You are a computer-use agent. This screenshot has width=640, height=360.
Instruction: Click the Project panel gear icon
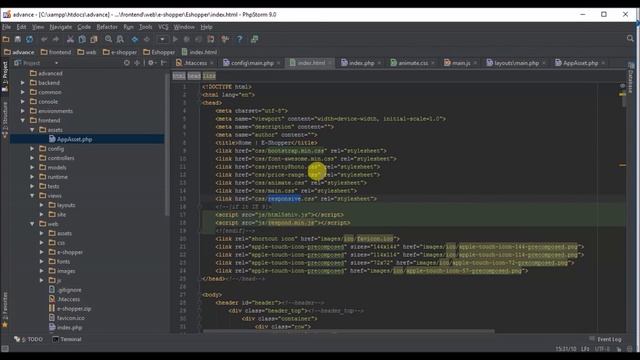(x=151, y=63)
